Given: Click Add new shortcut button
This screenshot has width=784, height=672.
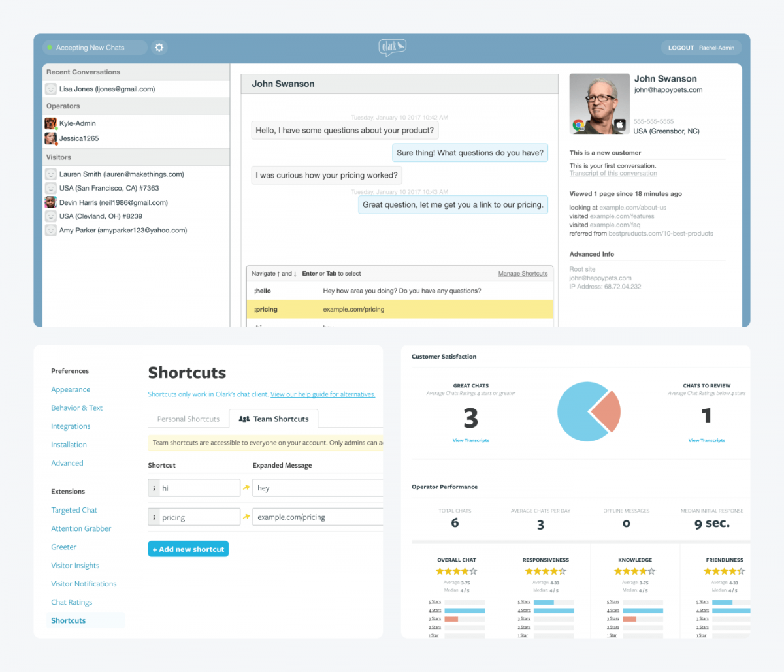Looking at the screenshot, I should pyautogui.click(x=188, y=549).
